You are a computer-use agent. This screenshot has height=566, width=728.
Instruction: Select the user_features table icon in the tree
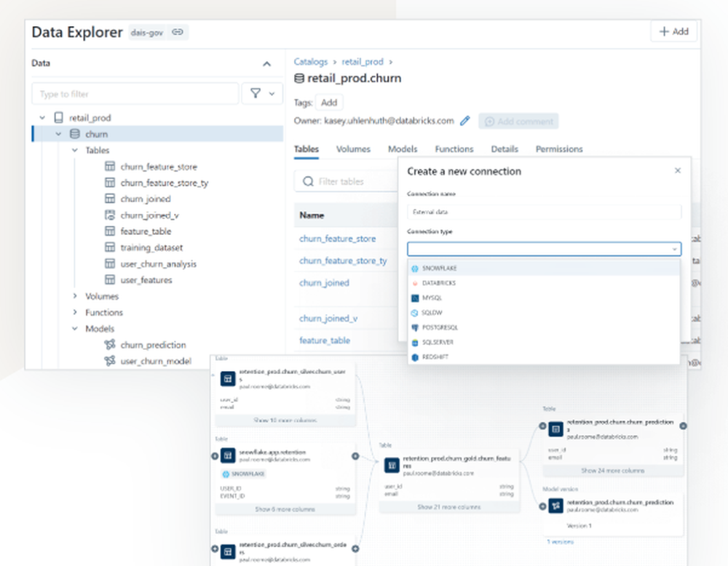click(110, 280)
